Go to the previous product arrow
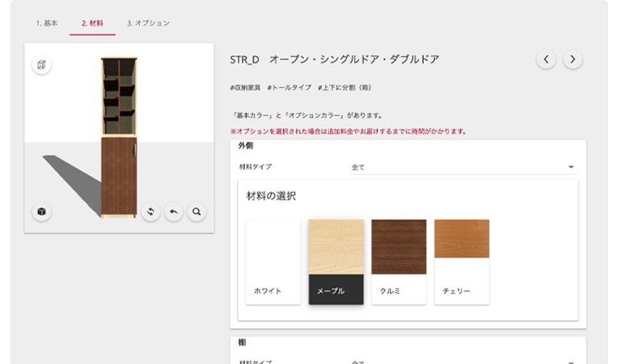 tap(546, 59)
